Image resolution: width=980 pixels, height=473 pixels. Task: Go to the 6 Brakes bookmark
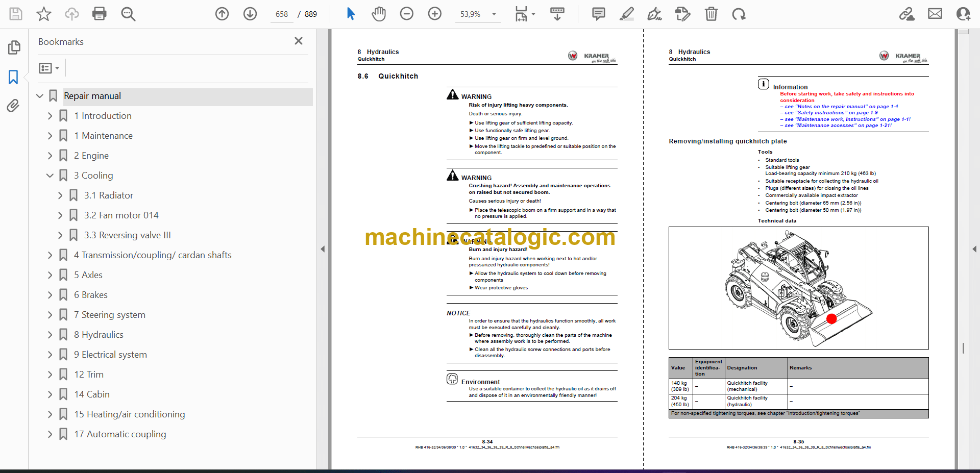pos(91,295)
